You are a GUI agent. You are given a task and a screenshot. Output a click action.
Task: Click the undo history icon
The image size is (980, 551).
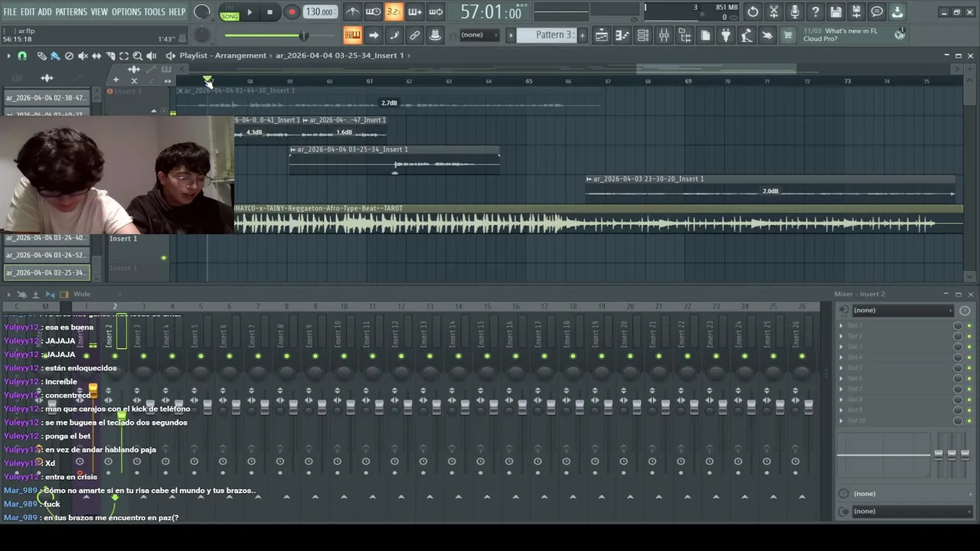coord(753,11)
